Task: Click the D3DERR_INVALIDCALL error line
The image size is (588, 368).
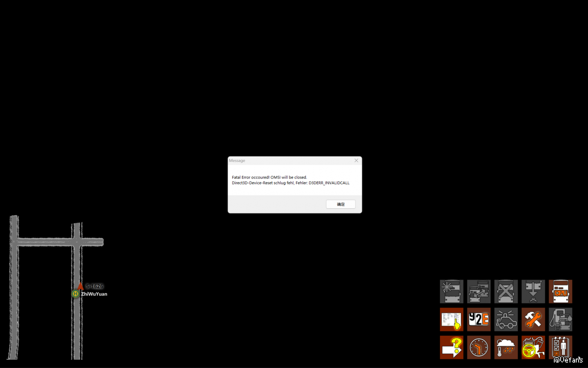Action: tap(290, 183)
